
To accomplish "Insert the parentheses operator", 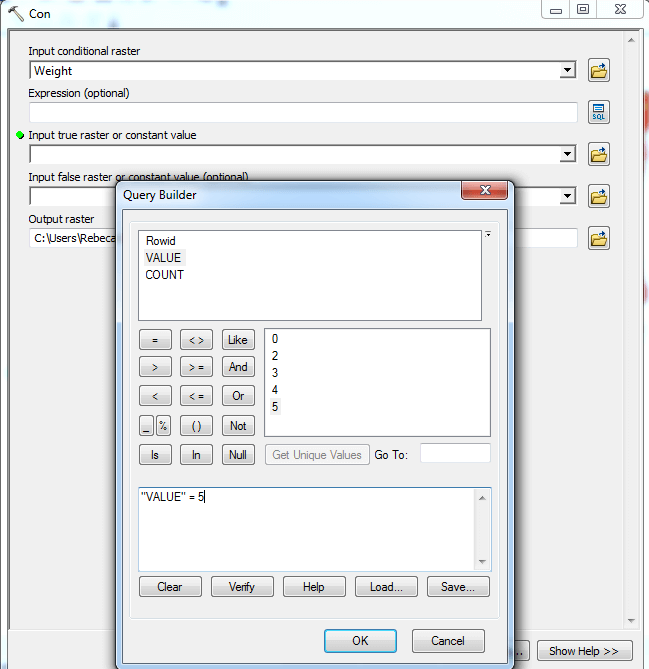I will (x=196, y=426).
